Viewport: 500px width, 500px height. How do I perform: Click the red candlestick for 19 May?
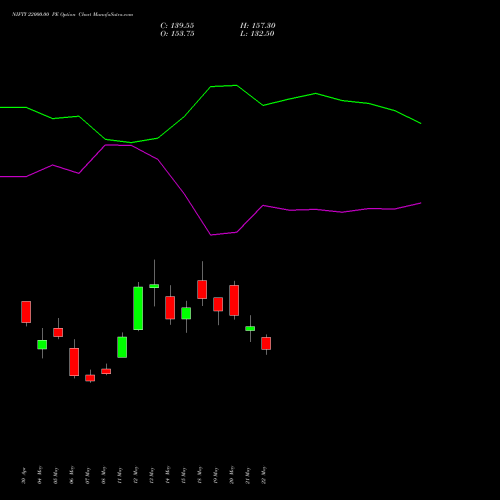click(x=218, y=304)
